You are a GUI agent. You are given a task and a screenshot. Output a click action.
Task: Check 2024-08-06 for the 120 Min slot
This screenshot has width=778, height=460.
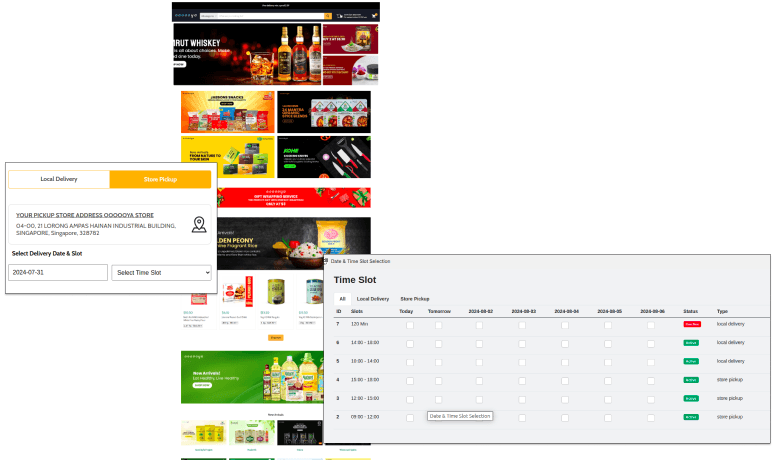click(651, 325)
